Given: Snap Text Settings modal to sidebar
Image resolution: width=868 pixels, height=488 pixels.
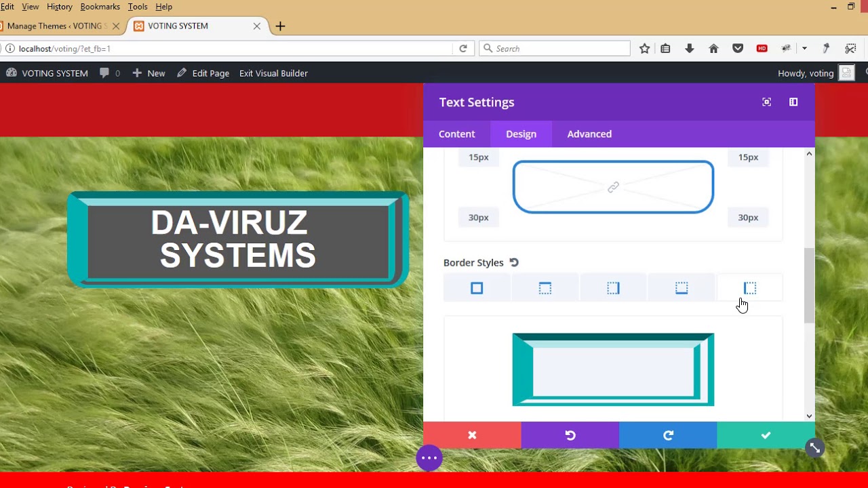Looking at the screenshot, I should tap(793, 102).
